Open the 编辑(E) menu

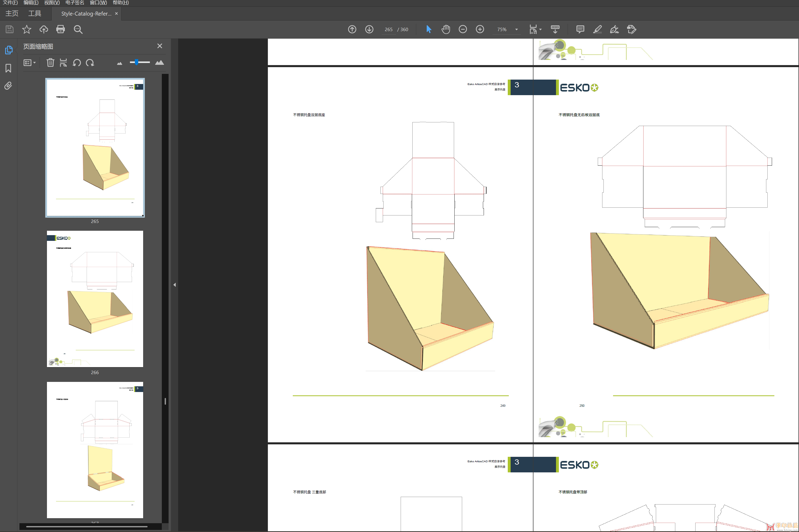31,3
